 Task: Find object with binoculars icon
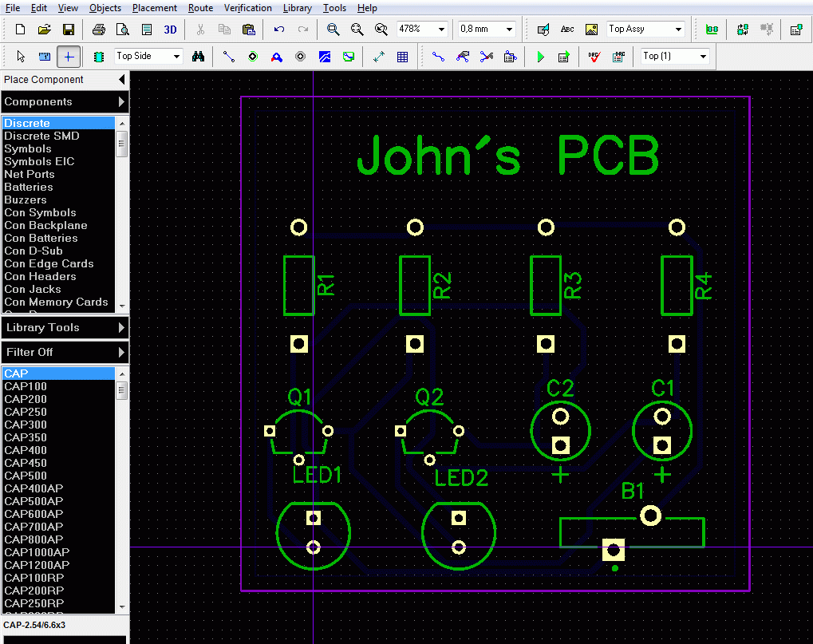pyautogui.click(x=198, y=56)
